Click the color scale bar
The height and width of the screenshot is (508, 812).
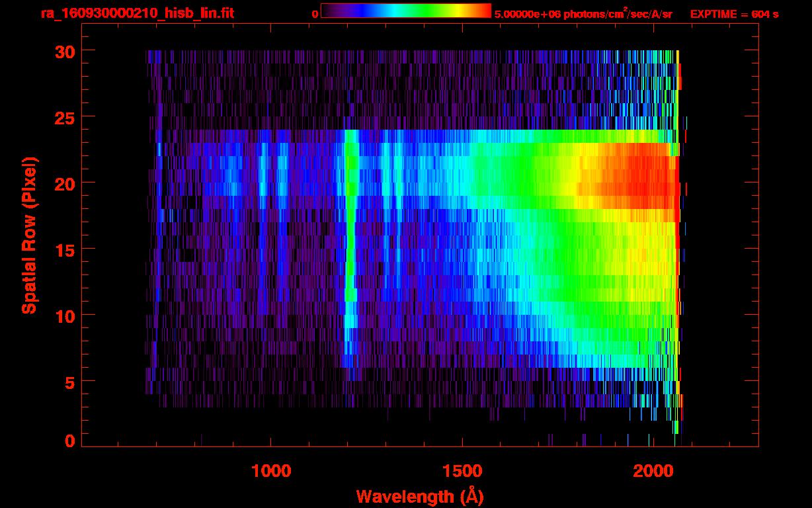click(x=406, y=11)
